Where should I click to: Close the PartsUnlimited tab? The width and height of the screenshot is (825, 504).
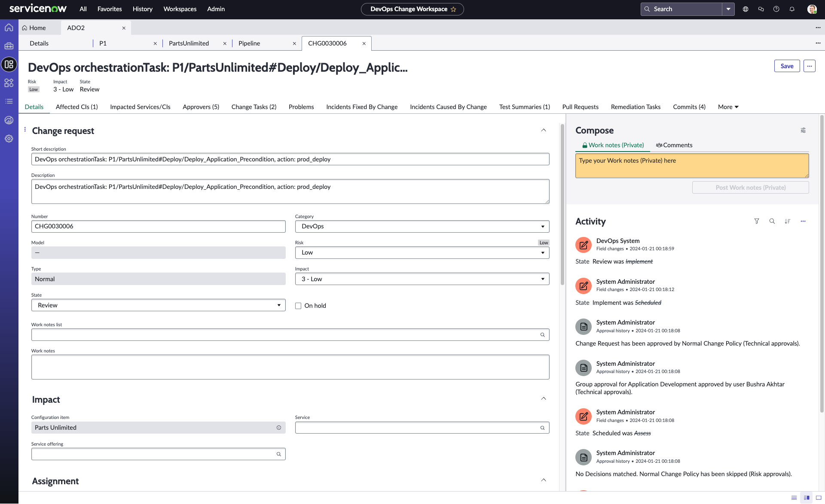[x=225, y=43]
